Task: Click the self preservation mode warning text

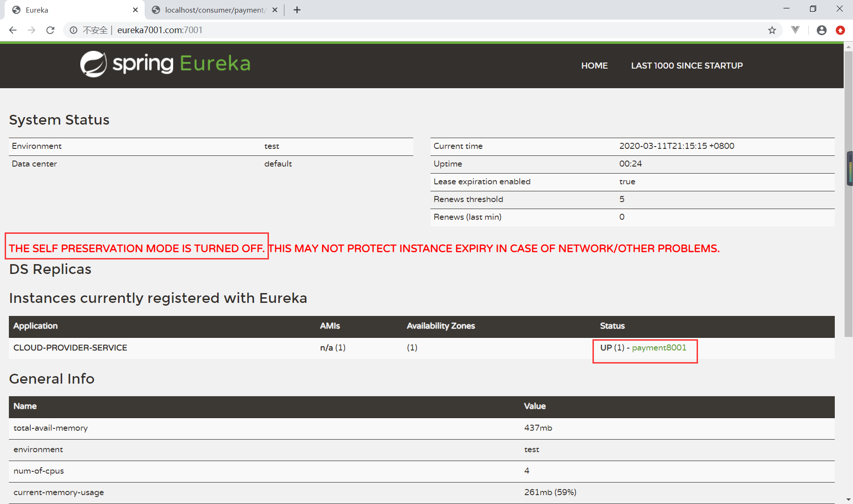Action: click(x=364, y=248)
